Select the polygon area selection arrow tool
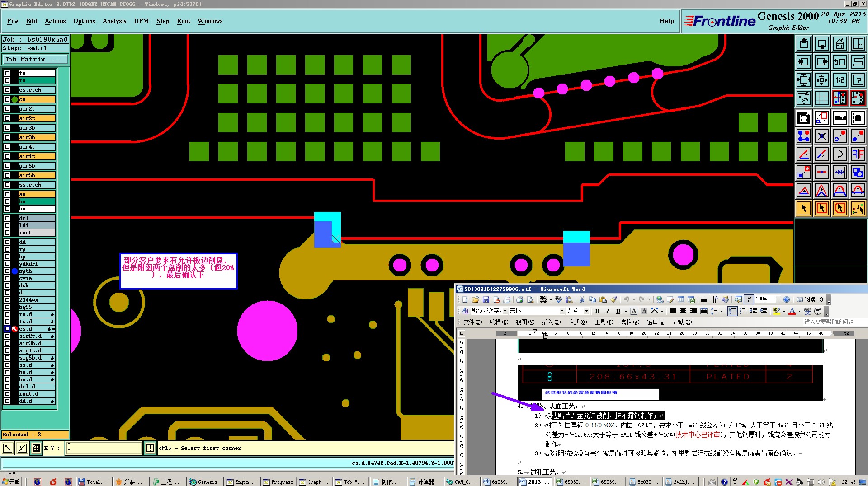 pos(840,208)
